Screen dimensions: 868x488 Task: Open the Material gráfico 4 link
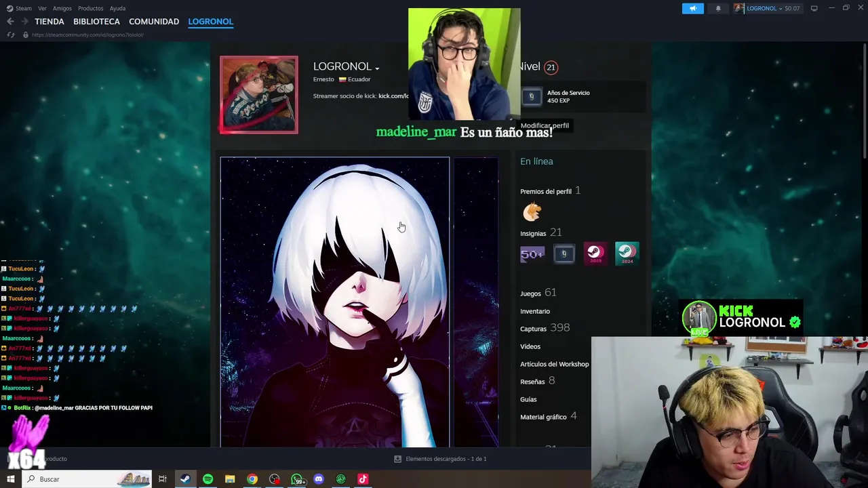pyautogui.click(x=548, y=416)
